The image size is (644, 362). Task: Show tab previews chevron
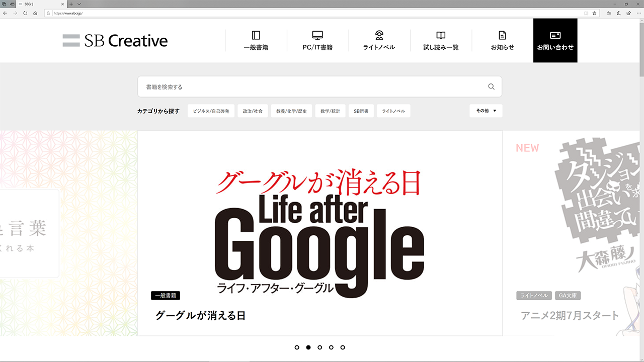(79, 4)
